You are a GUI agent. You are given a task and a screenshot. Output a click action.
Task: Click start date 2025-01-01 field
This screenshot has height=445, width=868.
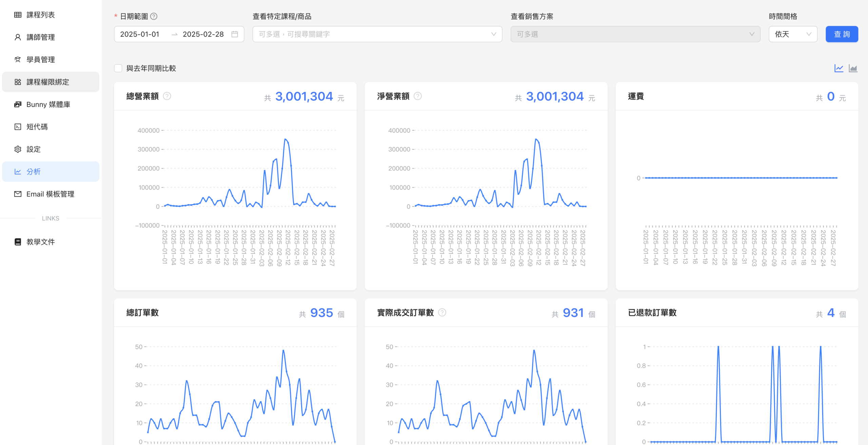point(140,34)
